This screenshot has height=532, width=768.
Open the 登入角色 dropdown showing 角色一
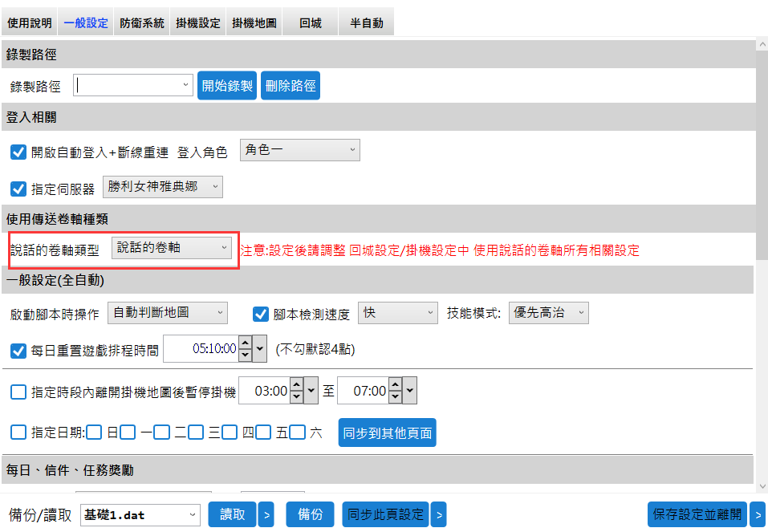[300, 150]
